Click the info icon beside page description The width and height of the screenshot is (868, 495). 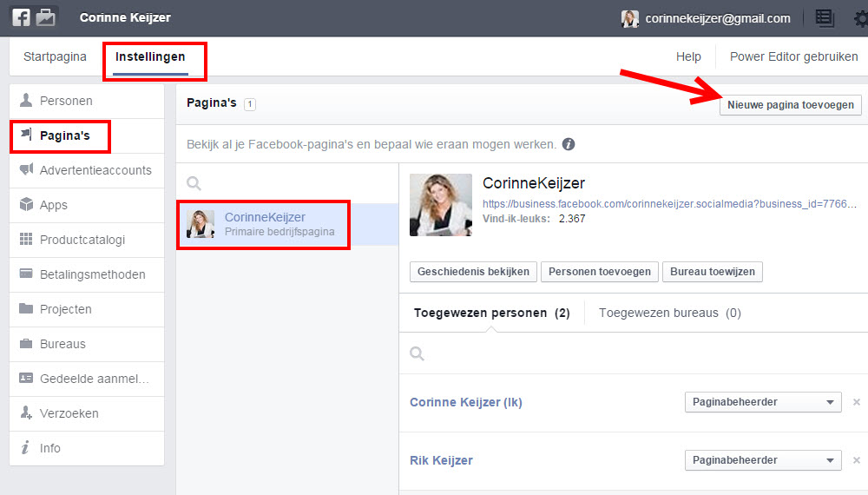pyautogui.click(x=569, y=145)
